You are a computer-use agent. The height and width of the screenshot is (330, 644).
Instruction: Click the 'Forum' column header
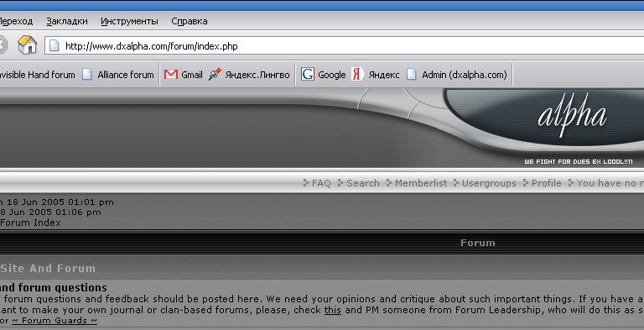click(x=478, y=243)
